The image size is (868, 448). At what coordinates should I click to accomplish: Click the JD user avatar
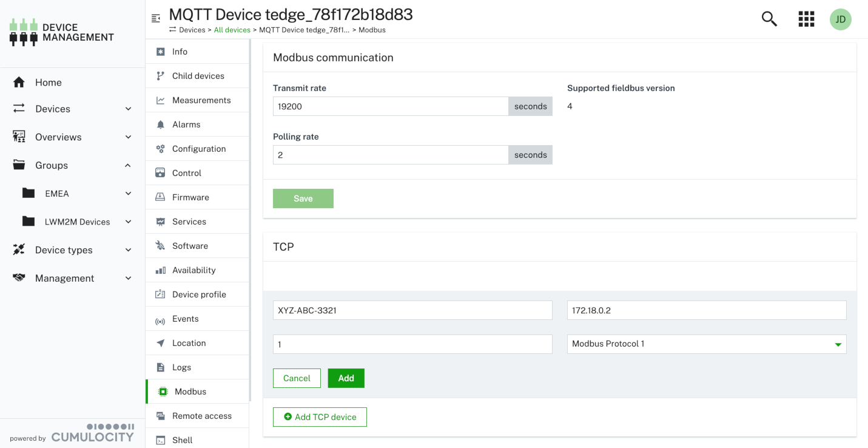point(841,19)
